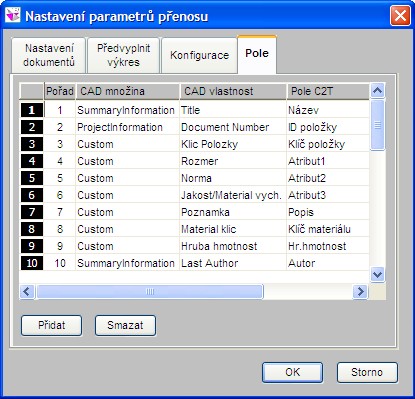
Task: Click the up arrow of the vertical scrollbar
Action: pos(378,91)
